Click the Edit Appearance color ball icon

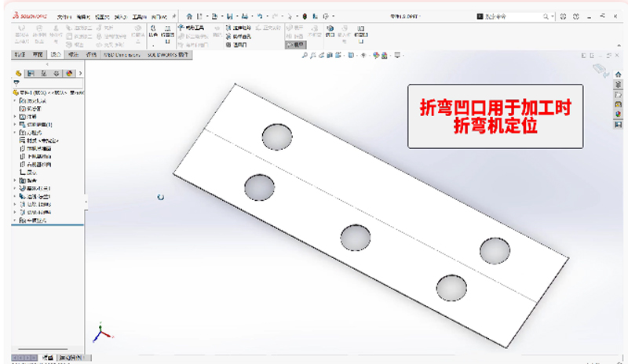[x=376, y=55]
